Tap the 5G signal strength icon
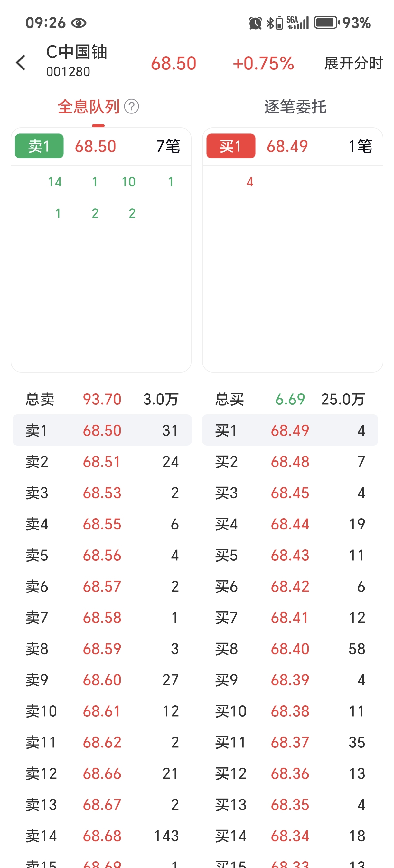 click(x=297, y=23)
